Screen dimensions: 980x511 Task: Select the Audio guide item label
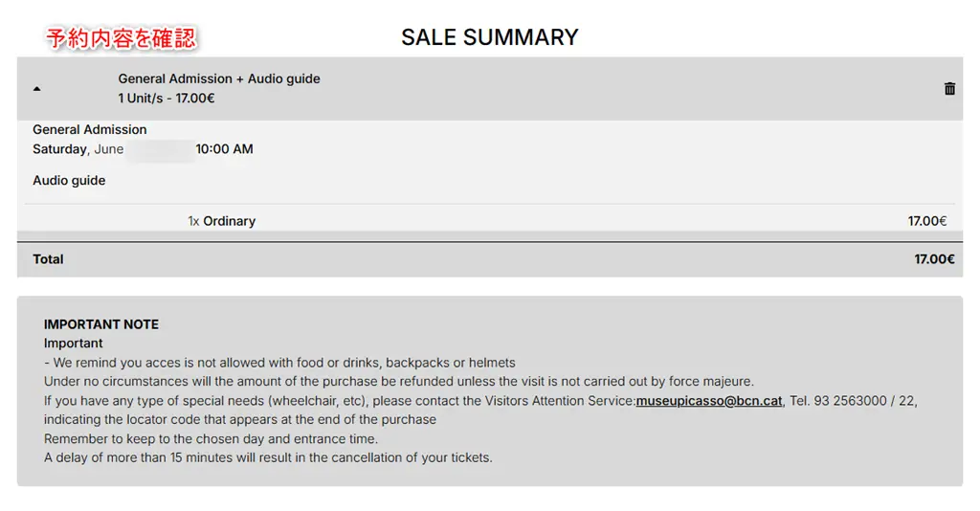click(69, 181)
